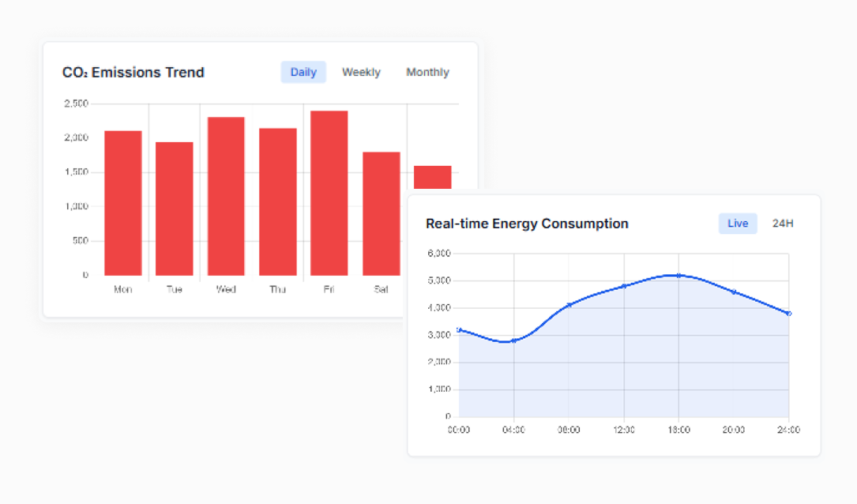857x504 pixels.
Task: Click the tallest bar for Fri
Action: click(x=329, y=193)
